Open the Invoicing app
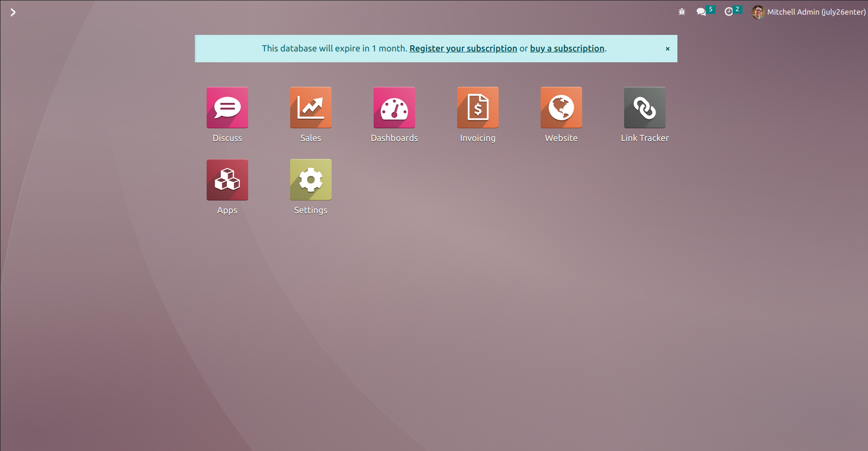Screen dimensions: 868x451 point(478,108)
